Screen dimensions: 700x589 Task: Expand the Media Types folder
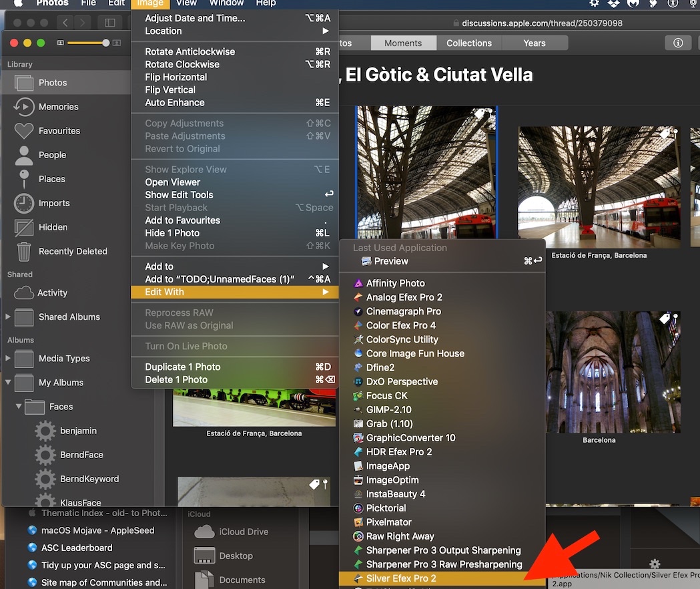click(x=7, y=358)
